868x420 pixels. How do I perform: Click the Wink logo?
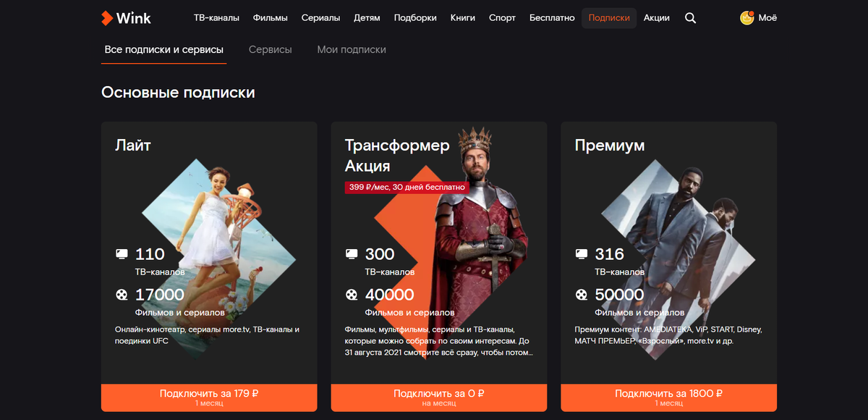pos(127,18)
